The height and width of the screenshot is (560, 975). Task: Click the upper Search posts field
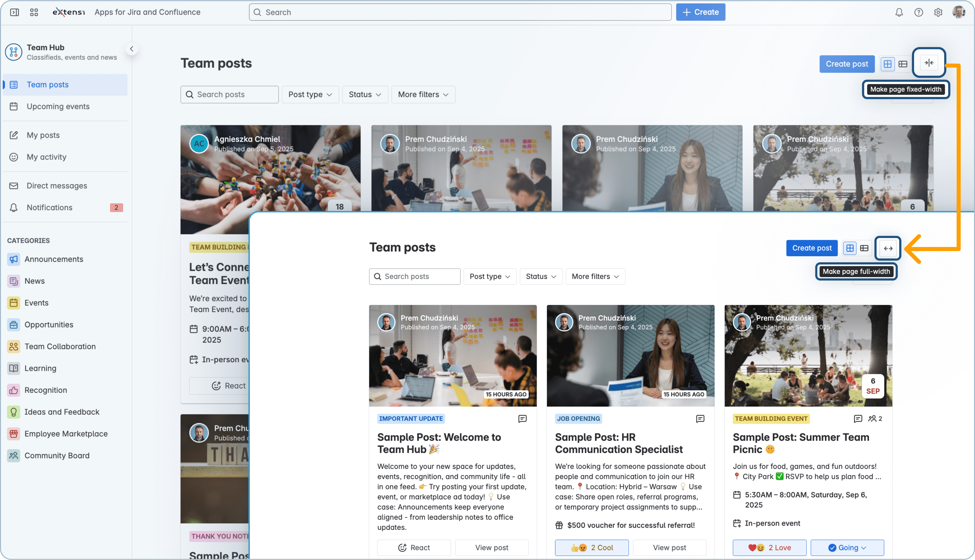tap(230, 95)
